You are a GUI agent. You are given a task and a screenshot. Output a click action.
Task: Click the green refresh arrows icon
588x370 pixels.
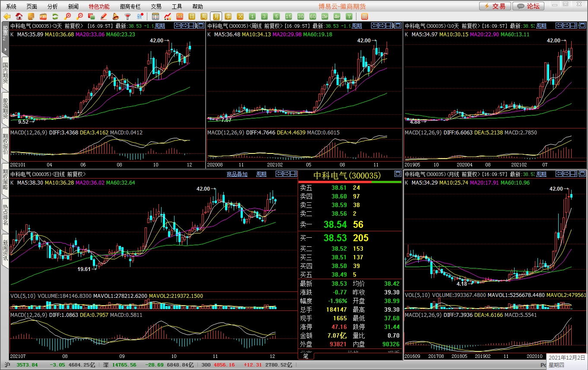[55, 16]
